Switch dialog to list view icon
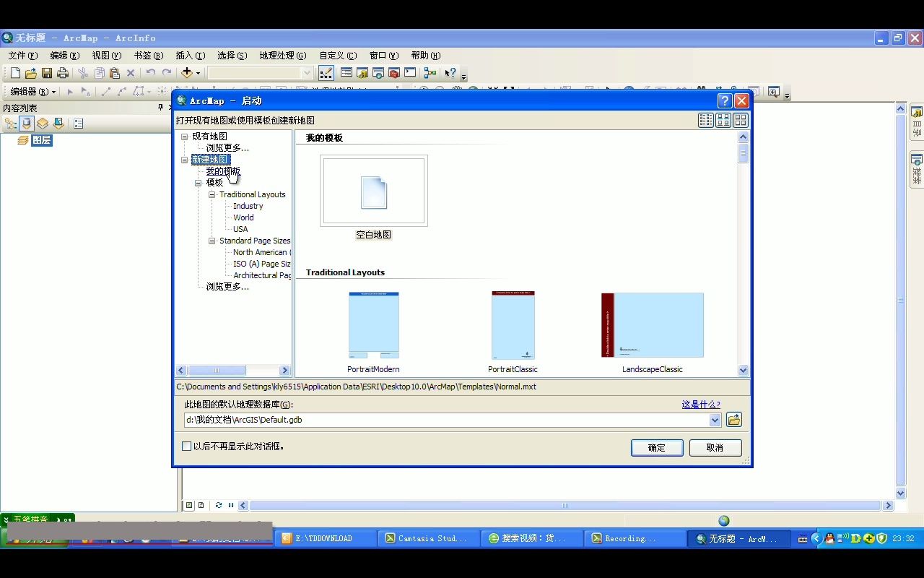Viewport: 924px width, 578px height. click(706, 121)
